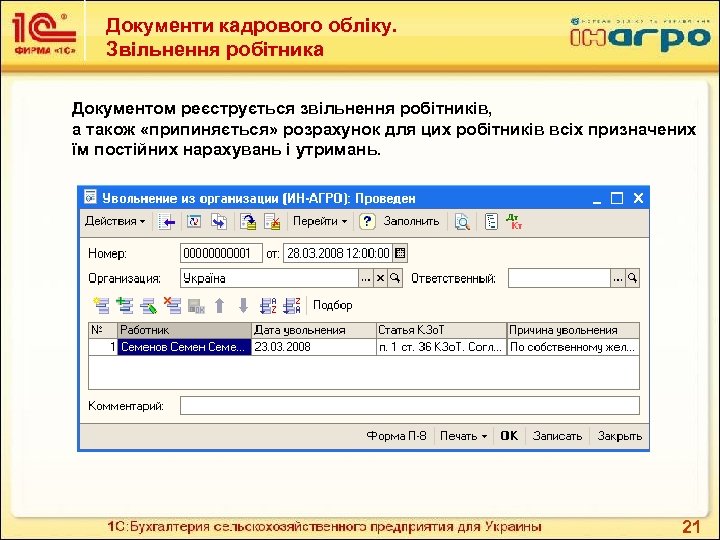
Task: Open the Действия dropdown menu
Action: pos(115,222)
